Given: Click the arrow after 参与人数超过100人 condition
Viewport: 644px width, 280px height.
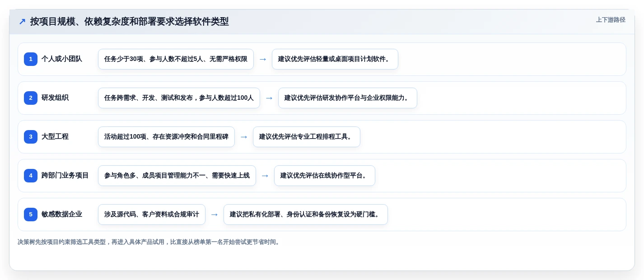Looking at the screenshot, I should pyautogui.click(x=269, y=98).
